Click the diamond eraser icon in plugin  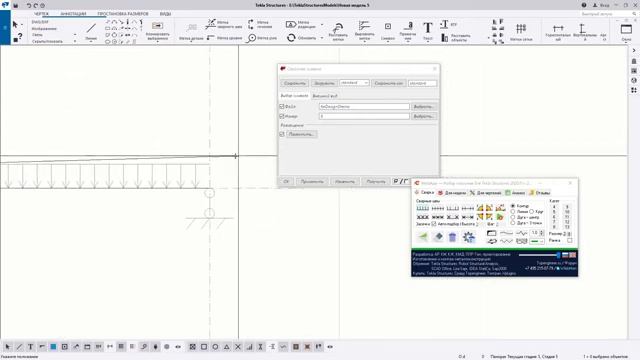pos(438,237)
